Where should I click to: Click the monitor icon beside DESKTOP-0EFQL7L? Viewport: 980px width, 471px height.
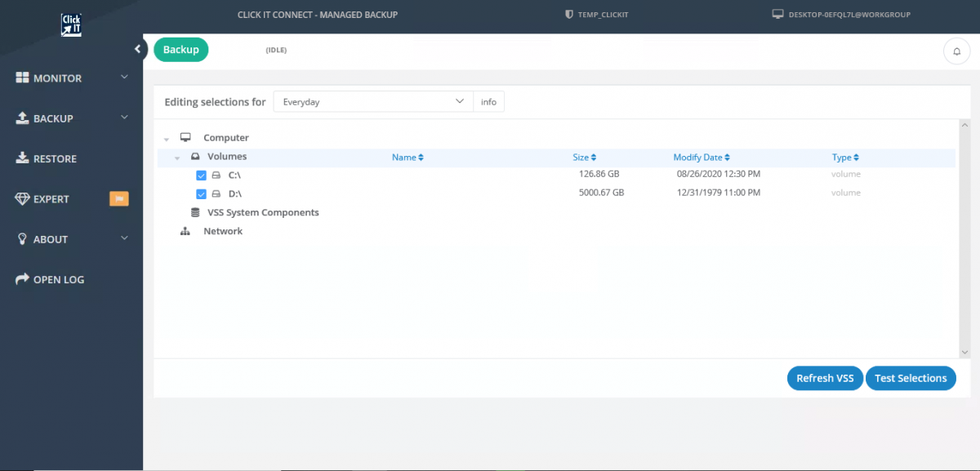coord(777,15)
